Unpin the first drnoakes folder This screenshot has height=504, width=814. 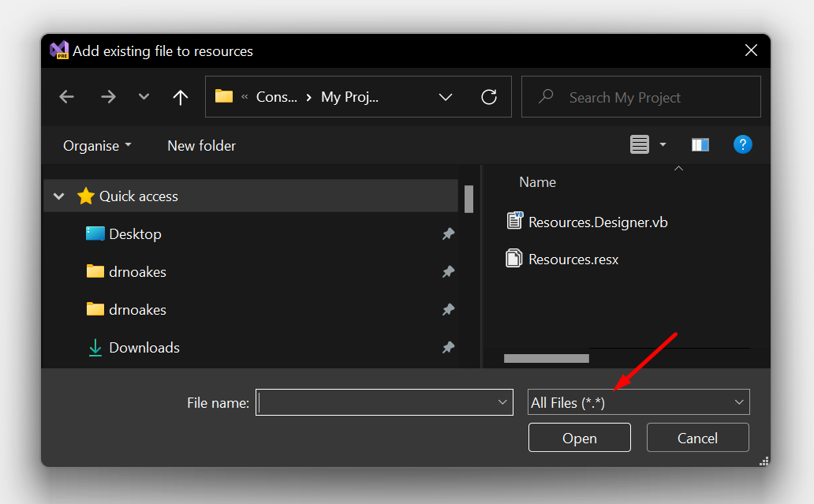pos(448,271)
